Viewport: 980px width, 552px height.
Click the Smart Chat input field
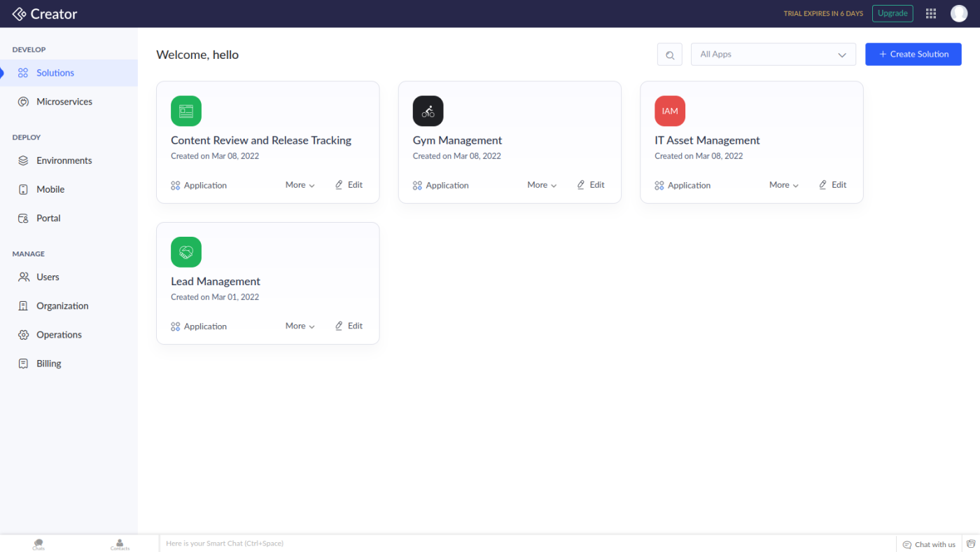[x=528, y=544]
